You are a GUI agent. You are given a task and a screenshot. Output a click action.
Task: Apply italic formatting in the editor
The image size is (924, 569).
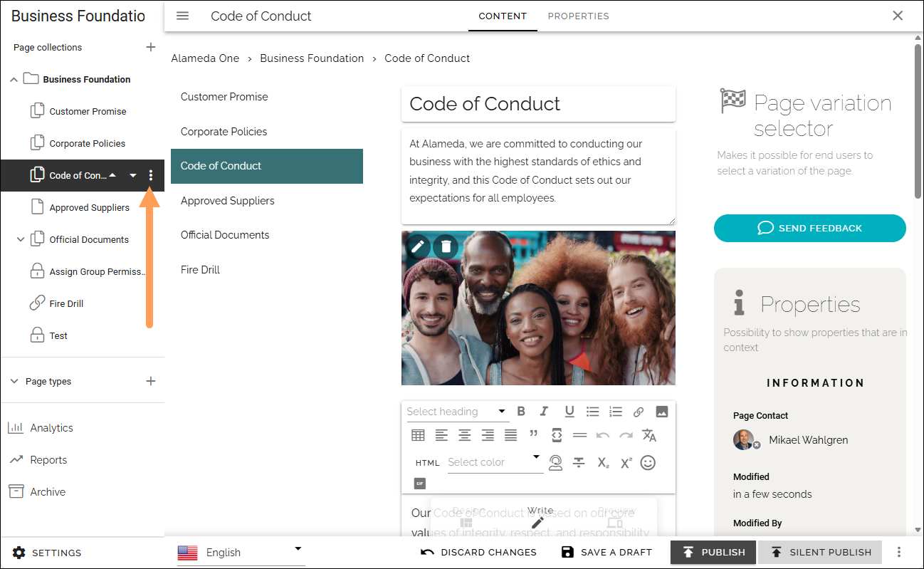tap(545, 412)
